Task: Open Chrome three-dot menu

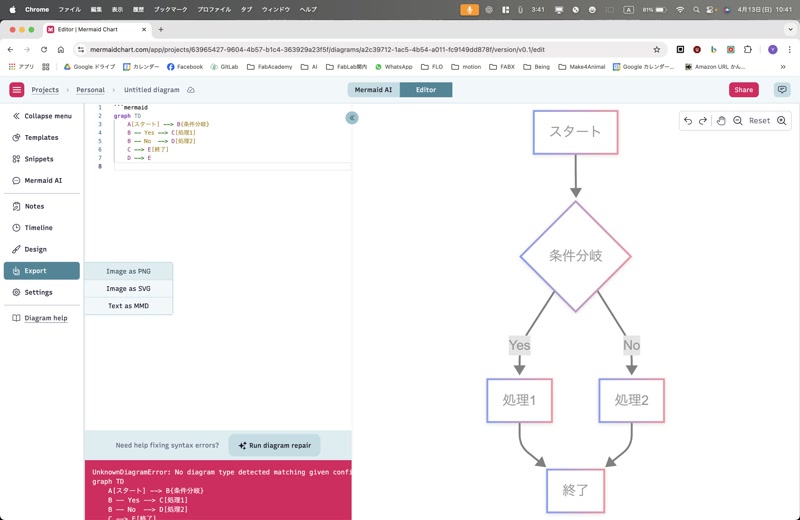Action: [x=789, y=49]
